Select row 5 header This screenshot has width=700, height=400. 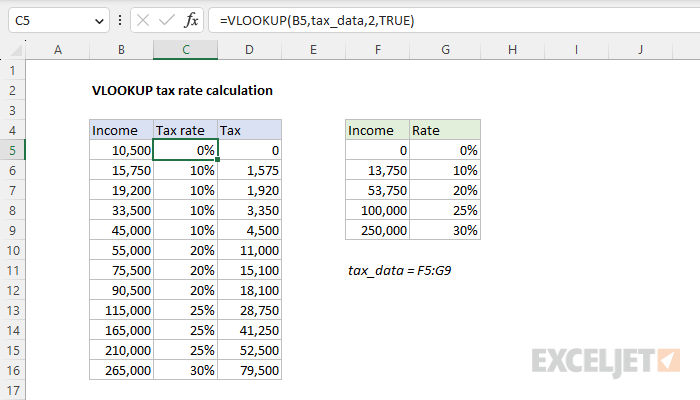pos(12,150)
